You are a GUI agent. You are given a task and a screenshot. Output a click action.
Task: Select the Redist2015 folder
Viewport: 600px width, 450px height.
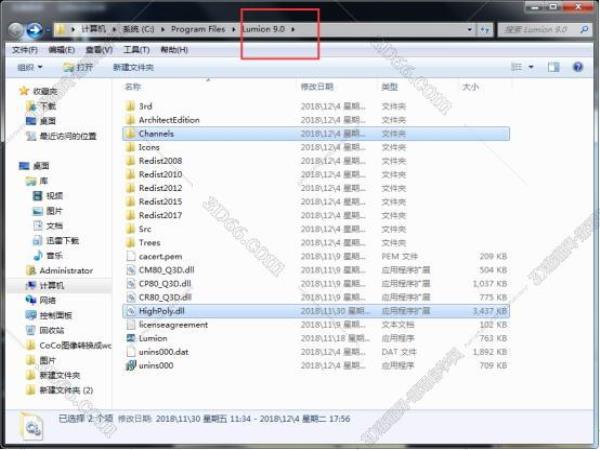tap(160, 202)
